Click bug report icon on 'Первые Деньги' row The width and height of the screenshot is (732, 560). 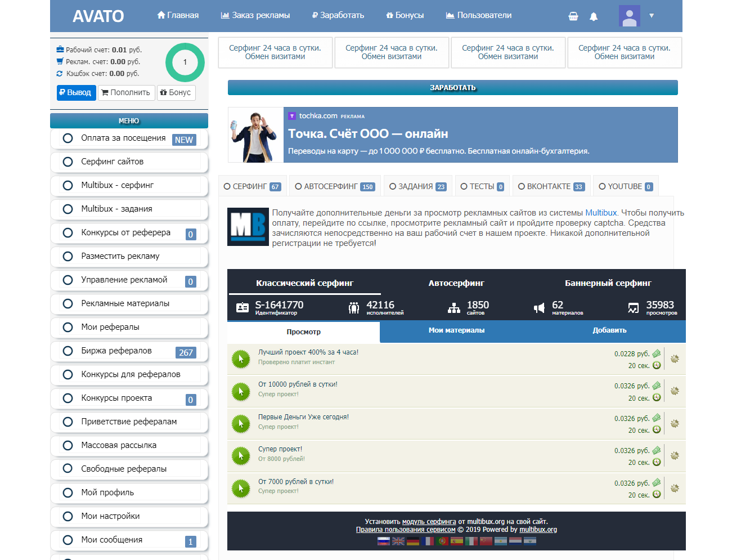click(675, 423)
